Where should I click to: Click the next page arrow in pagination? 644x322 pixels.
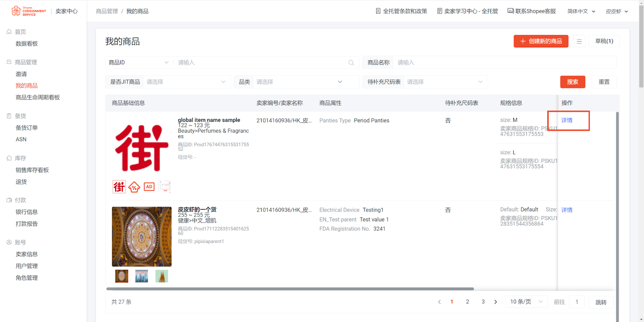click(495, 302)
